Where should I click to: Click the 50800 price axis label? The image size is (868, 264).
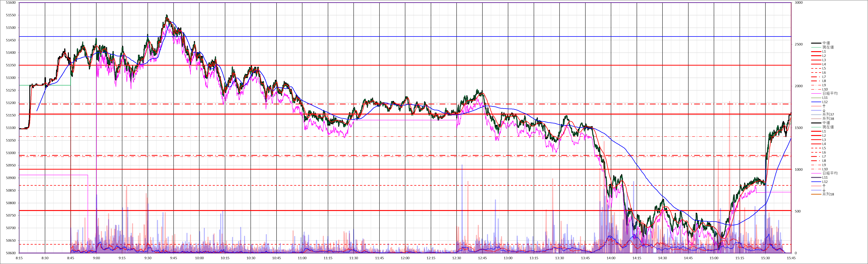(11, 203)
